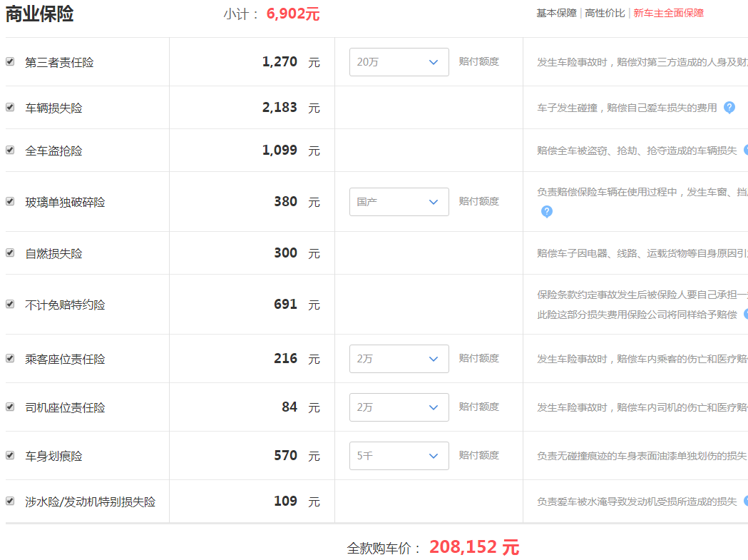Viewport: 748px width, 560px height.
Task: Click the 109 premium for 涉水险
Action: pyautogui.click(x=286, y=502)
